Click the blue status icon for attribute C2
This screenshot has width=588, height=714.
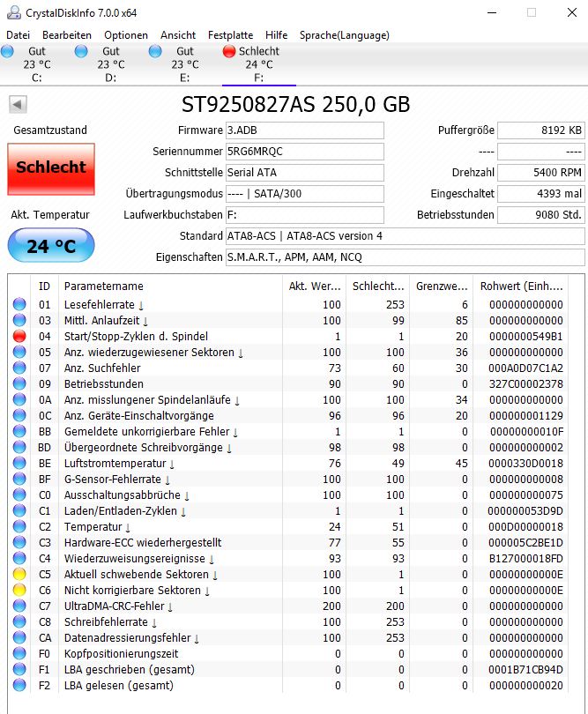(x=19, y=527)
